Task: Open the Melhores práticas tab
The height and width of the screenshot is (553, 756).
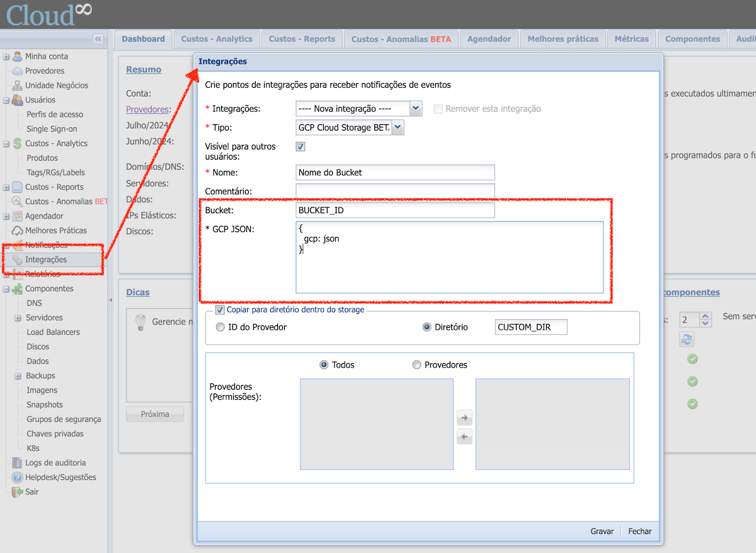Action: pos(563,39)
